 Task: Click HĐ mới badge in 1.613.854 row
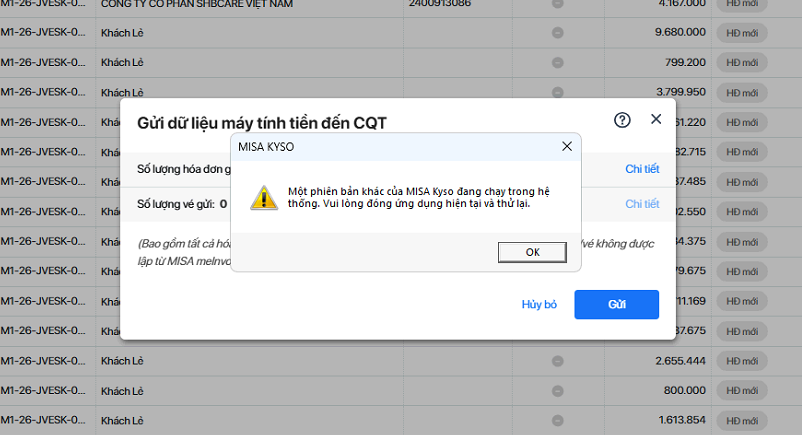click(x=741, y=420)
